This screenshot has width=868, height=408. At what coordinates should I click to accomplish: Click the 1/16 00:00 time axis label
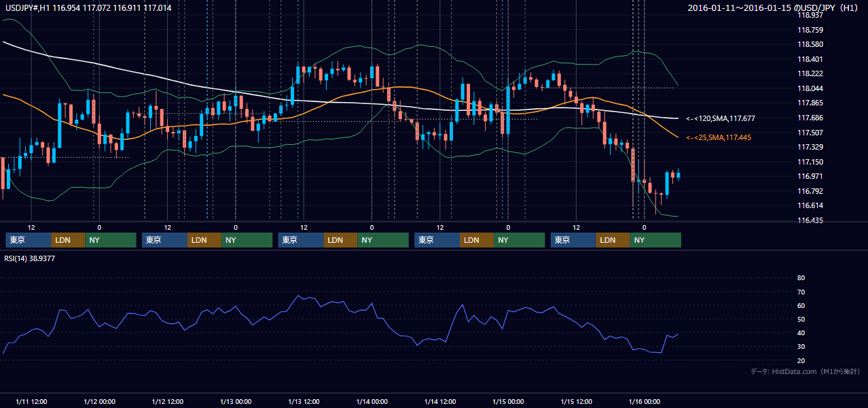coord(644,402)
